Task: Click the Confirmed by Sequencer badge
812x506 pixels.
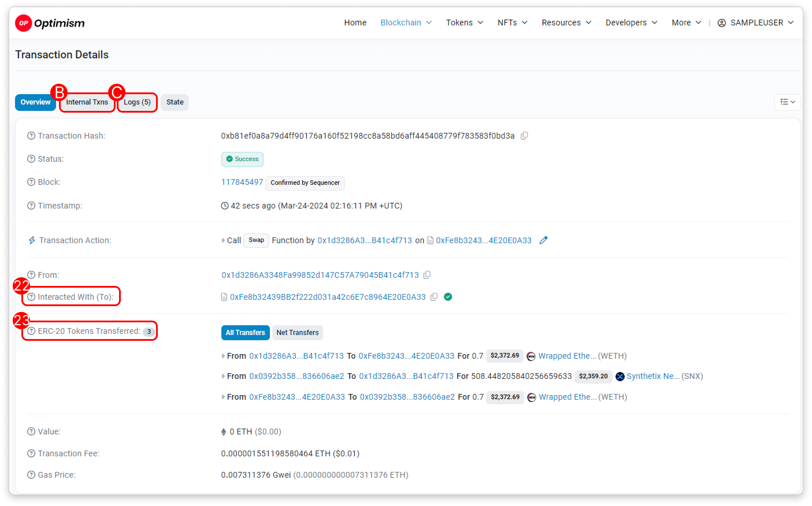Action: point(305,183)
